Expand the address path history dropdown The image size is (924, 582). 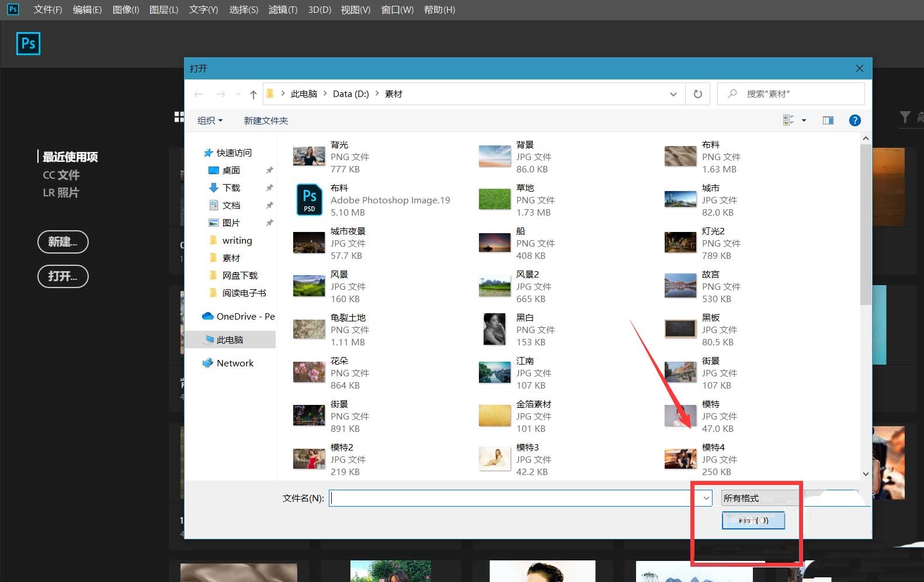[673, 94]
